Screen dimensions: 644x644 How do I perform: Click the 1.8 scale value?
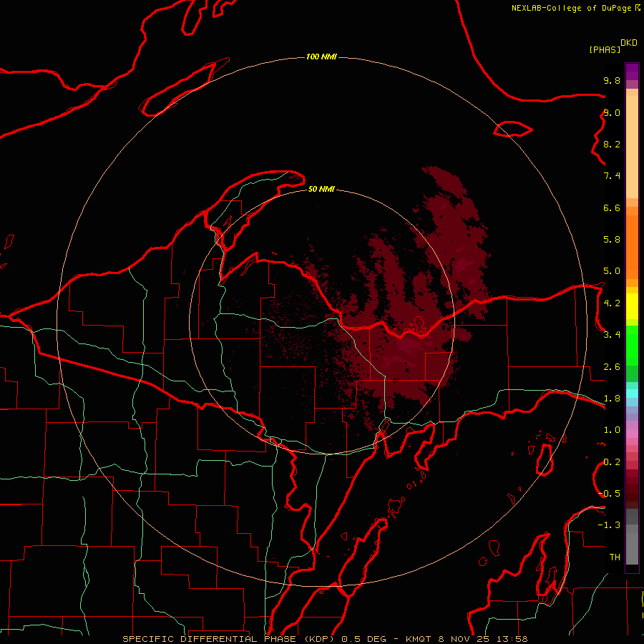click(612, 399)
